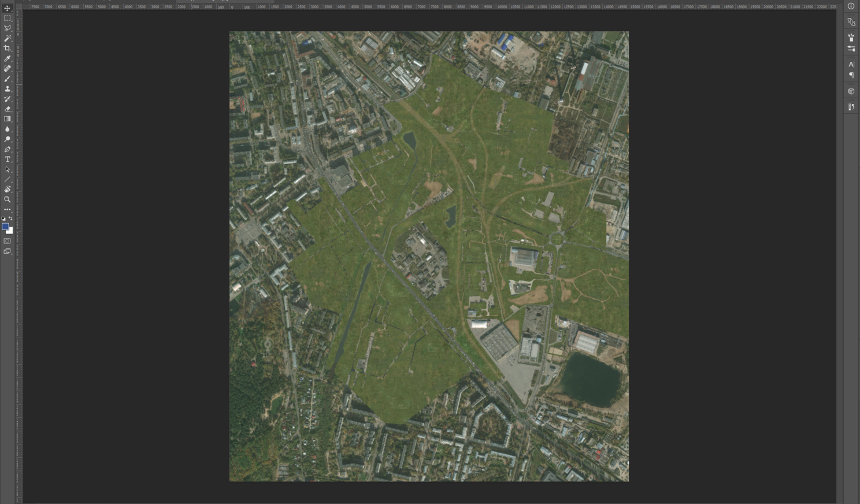The height and width of the screenshot is (504, 860).
Task: Choose the Polygonal Lasso tool
Action: pyautogui.click(x=8, y=28)
